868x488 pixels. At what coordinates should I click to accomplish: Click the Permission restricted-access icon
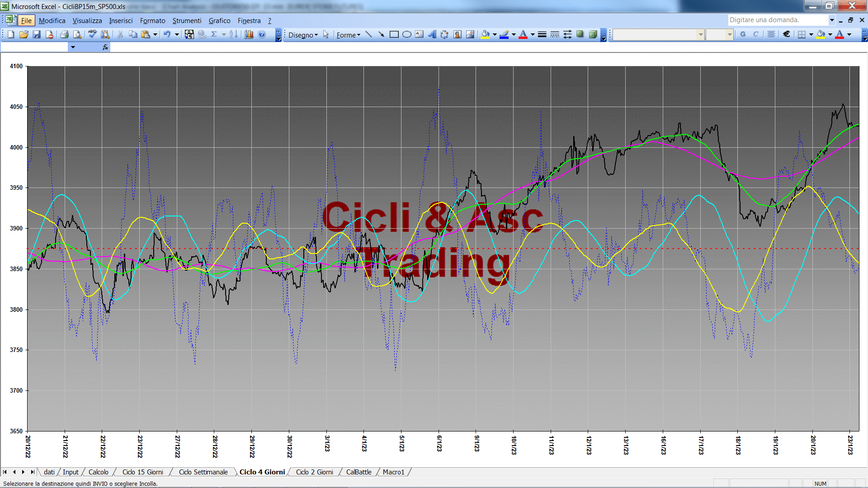click(x=49, y=34)
